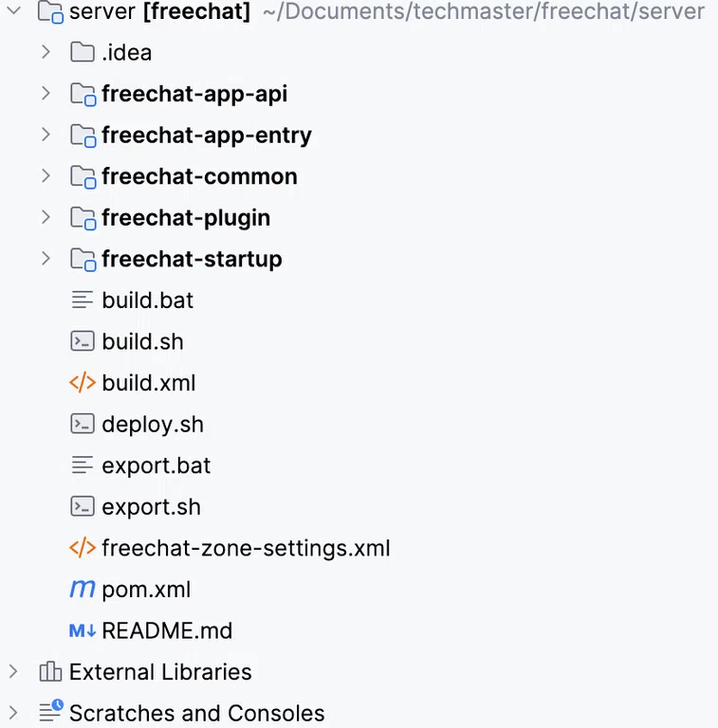This screenshot has height=728, width=718.
Task: Expand the freechat-app-api module
Action: [46, 93]
